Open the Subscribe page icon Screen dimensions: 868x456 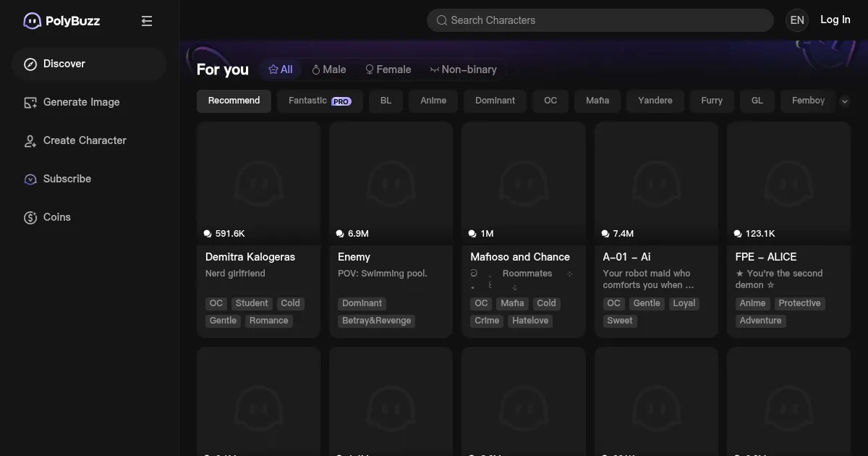pos(30,180)
